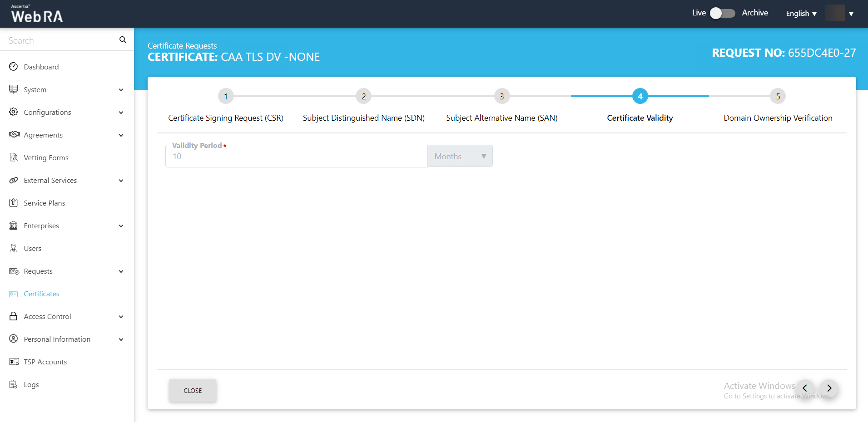Click the search magnifier icon

[123, 40]
